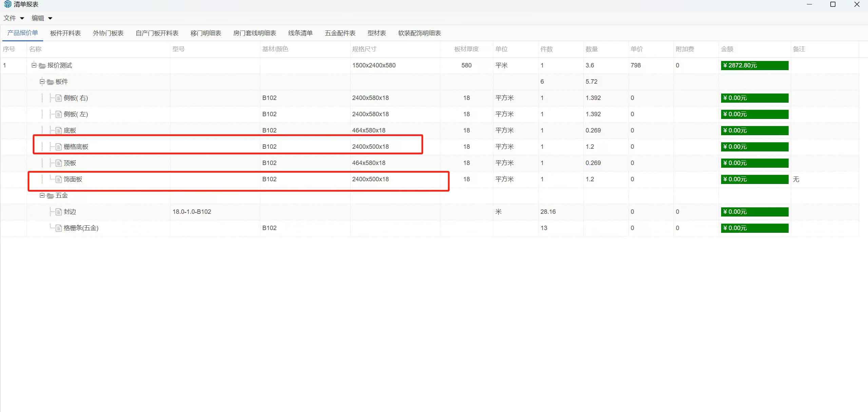Switch to the 板件开料表 tab

coord(65,33)
